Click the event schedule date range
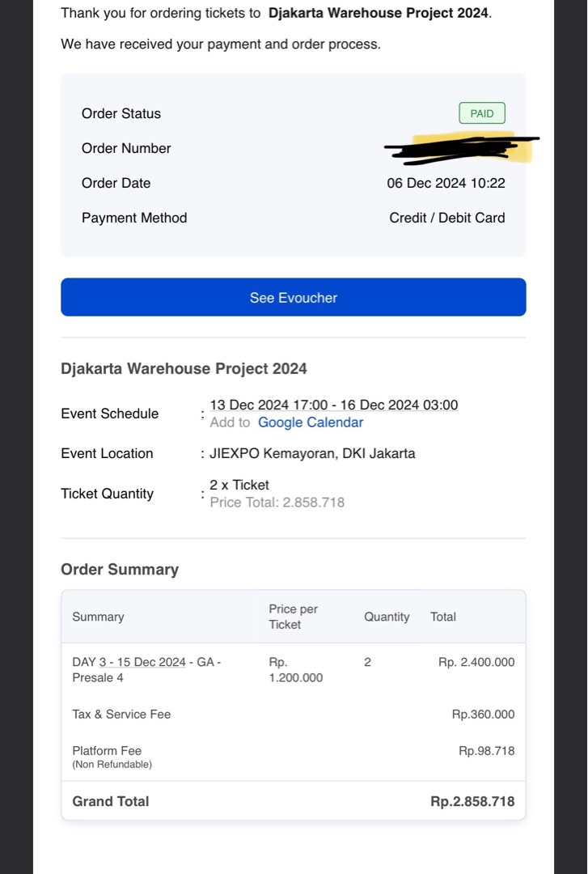The width and height of the screenshot is (588, 874). point(333,405)
